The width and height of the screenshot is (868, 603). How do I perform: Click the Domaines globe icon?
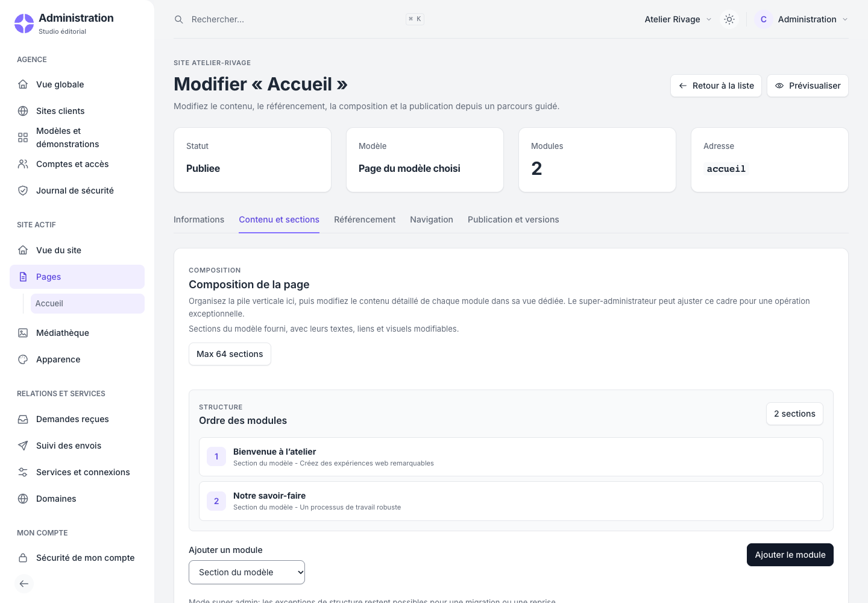point(23,499)
